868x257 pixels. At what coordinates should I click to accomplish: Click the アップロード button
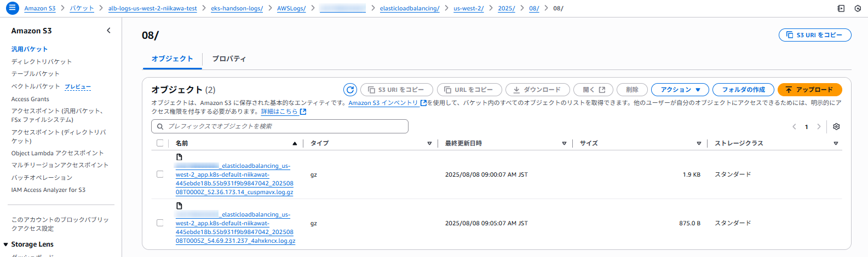[x=810, y=90]
